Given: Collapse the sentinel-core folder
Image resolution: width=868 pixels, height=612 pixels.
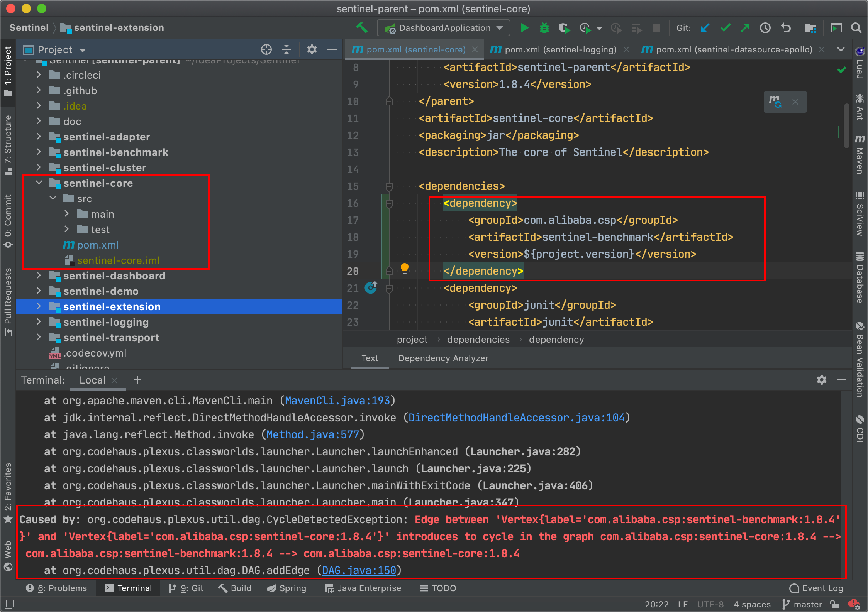Looking at the screenshot, I should point(39,183).
